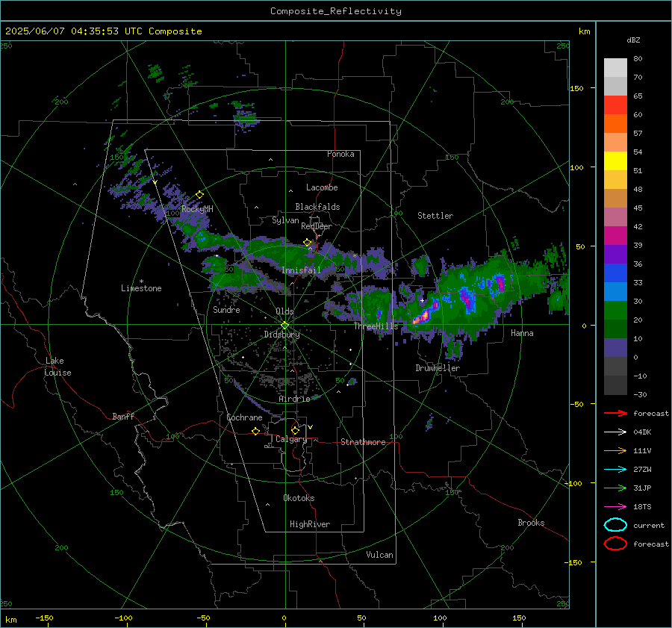Image resolution: width=672 pixels, height=628 pixels.
Task: Click the white 04DK arrow icon
Action: [x=615, y=432]
